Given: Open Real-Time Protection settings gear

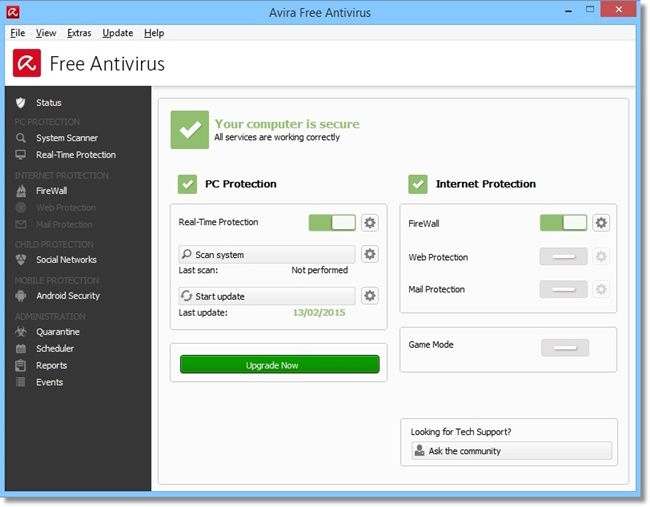Looking at the screenshot, I should click(370, 223).
